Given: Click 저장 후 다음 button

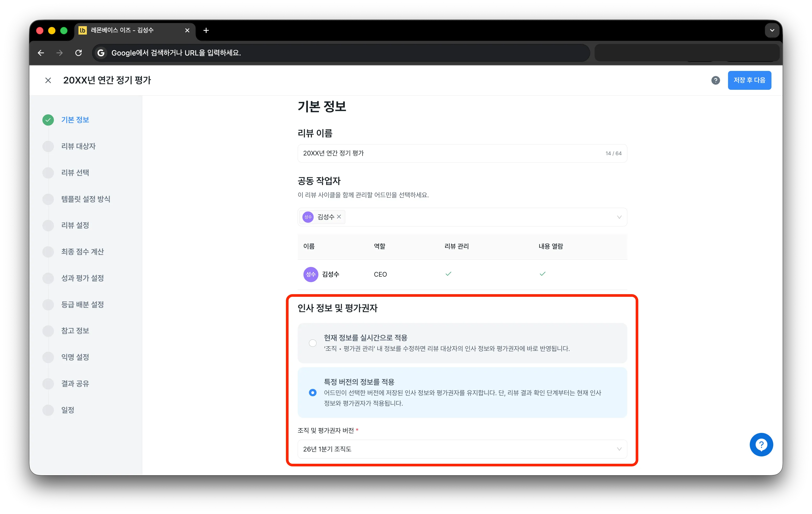Looking at the screenshot, I should (749, 80).
